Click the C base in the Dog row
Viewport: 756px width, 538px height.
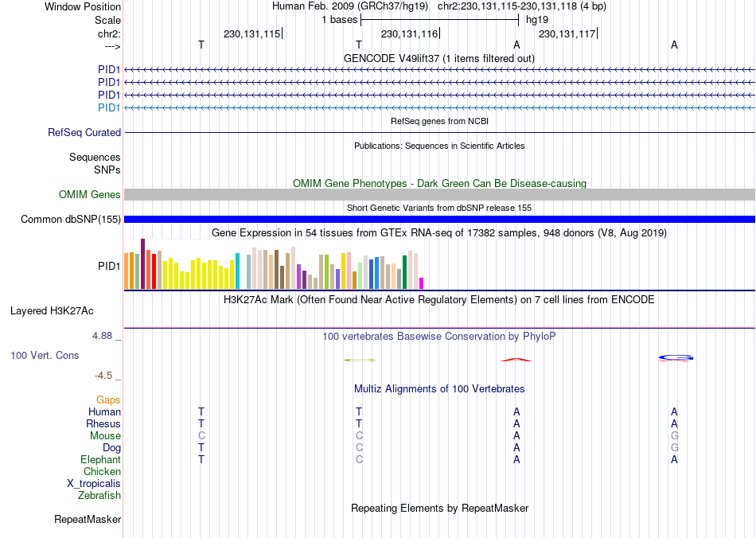coord(359,448)
